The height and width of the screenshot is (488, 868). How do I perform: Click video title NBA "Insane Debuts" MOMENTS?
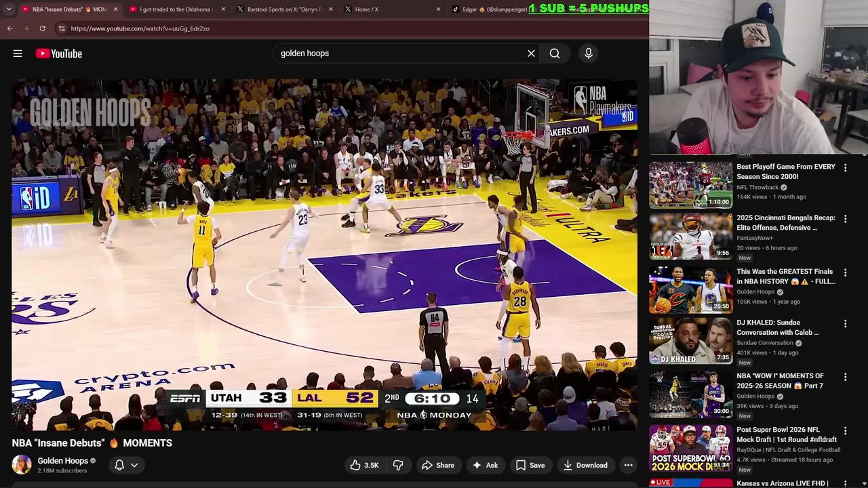(92, 443)
